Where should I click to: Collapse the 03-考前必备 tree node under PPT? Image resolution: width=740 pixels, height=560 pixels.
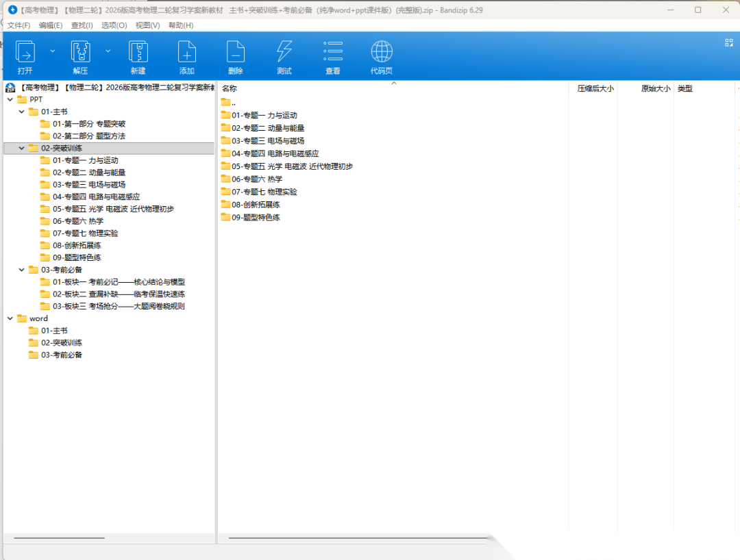pyautogui.click(x=21, y=270)
